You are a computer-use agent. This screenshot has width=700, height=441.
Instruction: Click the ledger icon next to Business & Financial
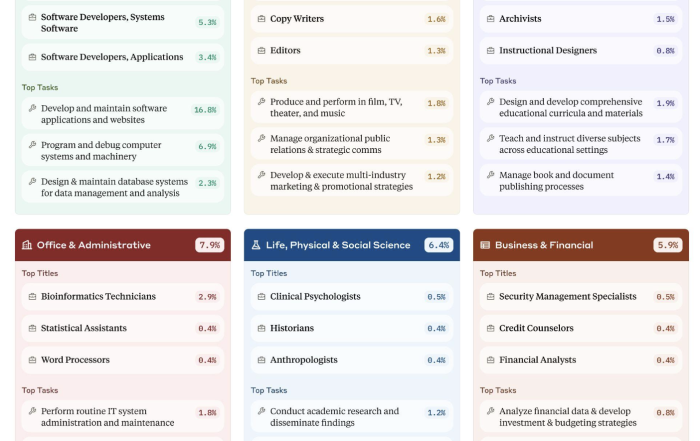coord(485,245)
